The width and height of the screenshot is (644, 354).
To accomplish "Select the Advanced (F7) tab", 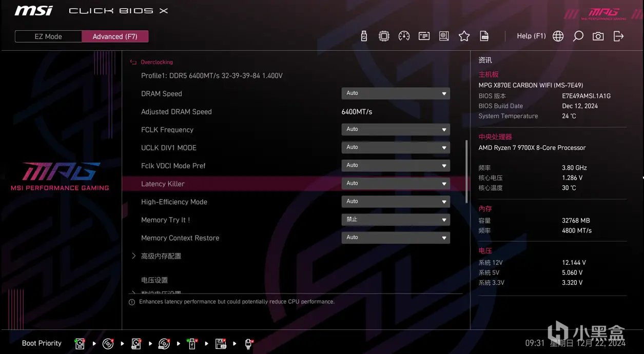I will (x=115, y=36).
